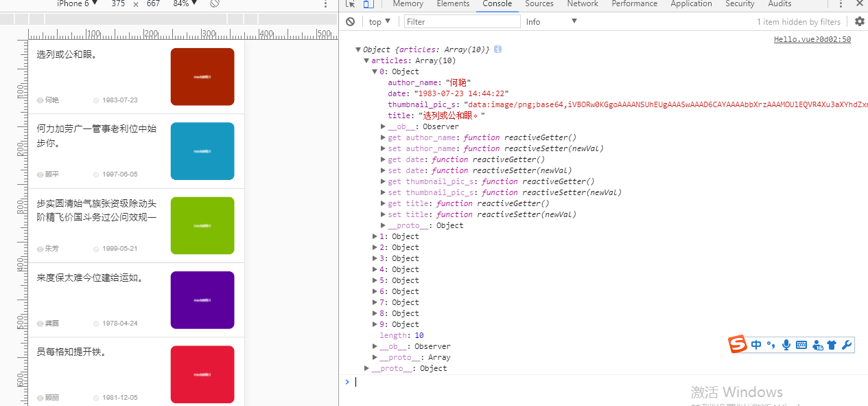This screenshot has height=406, width=868.
Task: Open Sogou skin shirt icon
Action: click(832, 345)
